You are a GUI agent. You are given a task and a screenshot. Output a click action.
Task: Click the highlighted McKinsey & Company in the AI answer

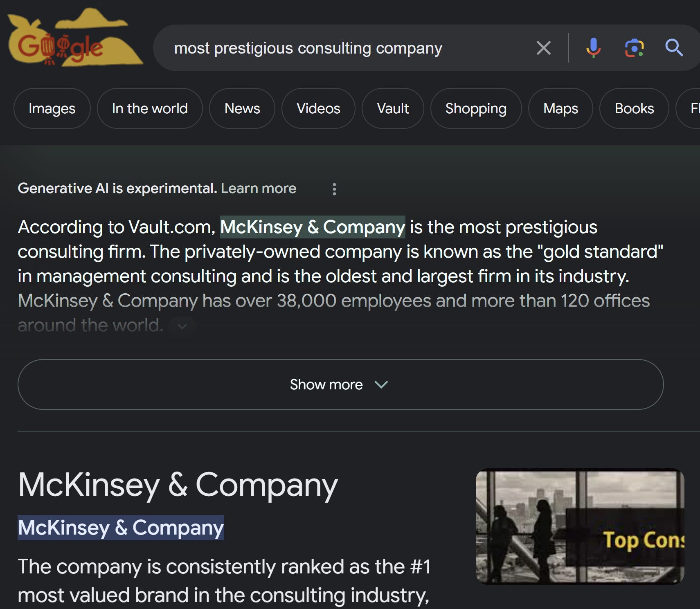click(313, 227)
